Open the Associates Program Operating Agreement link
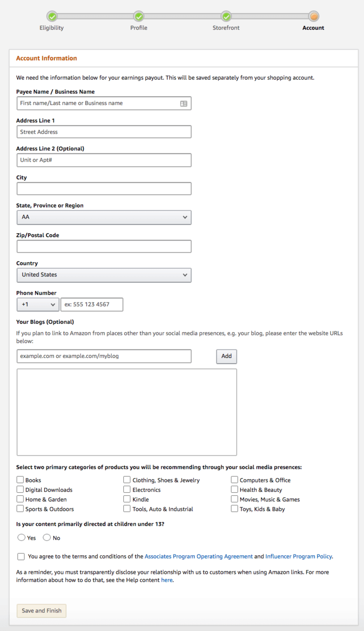The width and height of the screenshot is (364, 631). click(199, 556)
